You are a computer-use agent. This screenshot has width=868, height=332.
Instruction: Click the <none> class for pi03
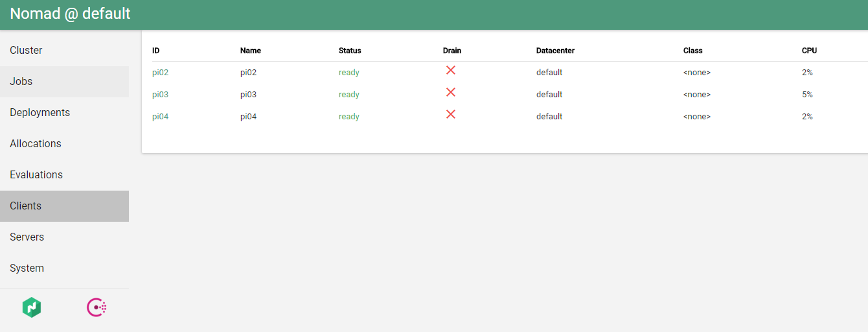tap(697, 95)
